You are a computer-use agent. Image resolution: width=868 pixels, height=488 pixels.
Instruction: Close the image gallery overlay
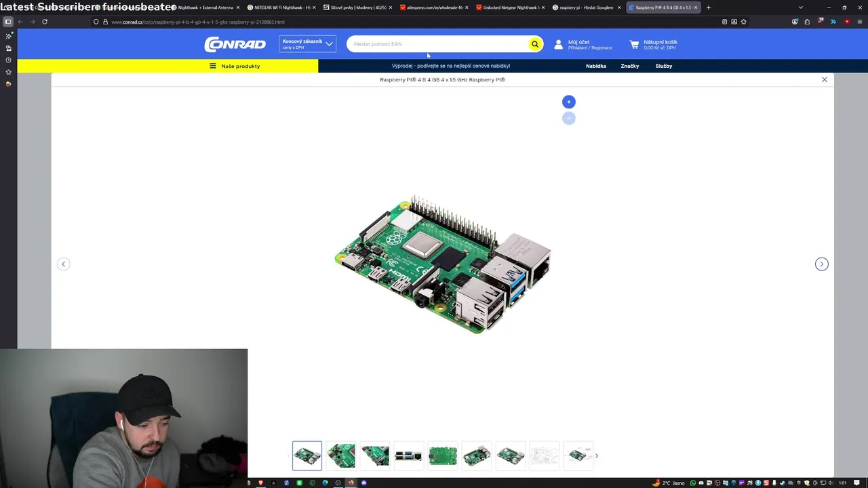pos(825,79)
